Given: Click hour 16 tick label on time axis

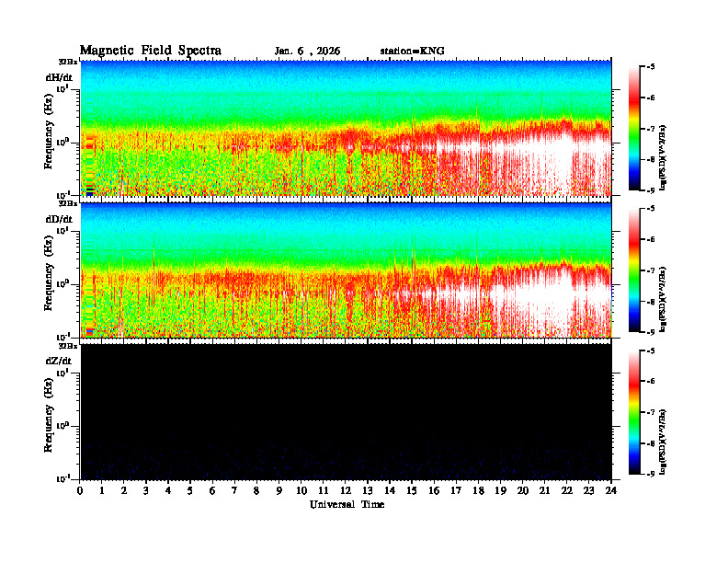Looking at the screenshot, I should (434, 490).
